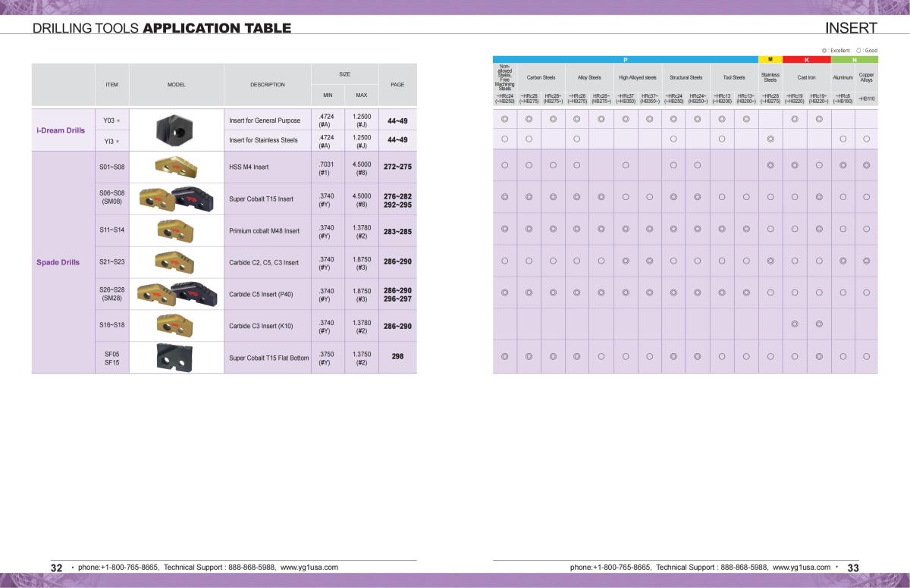This screenshot has width=910, height=588.
Task: Click the Carbide C2, C5, C3 Insert image
Action: pos(175,262)
